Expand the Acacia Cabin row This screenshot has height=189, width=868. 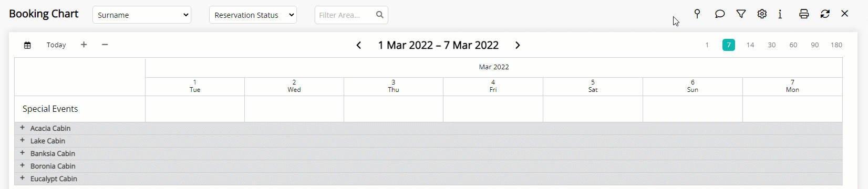click(22, 128)
